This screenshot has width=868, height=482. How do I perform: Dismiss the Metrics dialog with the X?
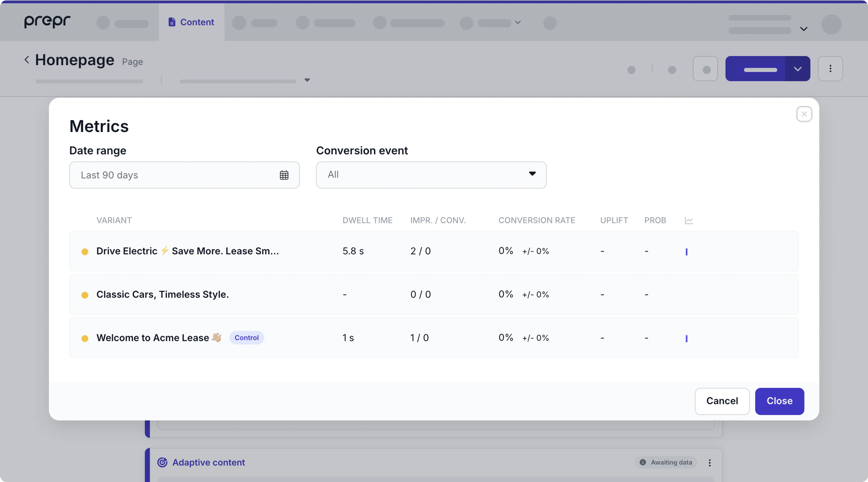coord(804,114)
